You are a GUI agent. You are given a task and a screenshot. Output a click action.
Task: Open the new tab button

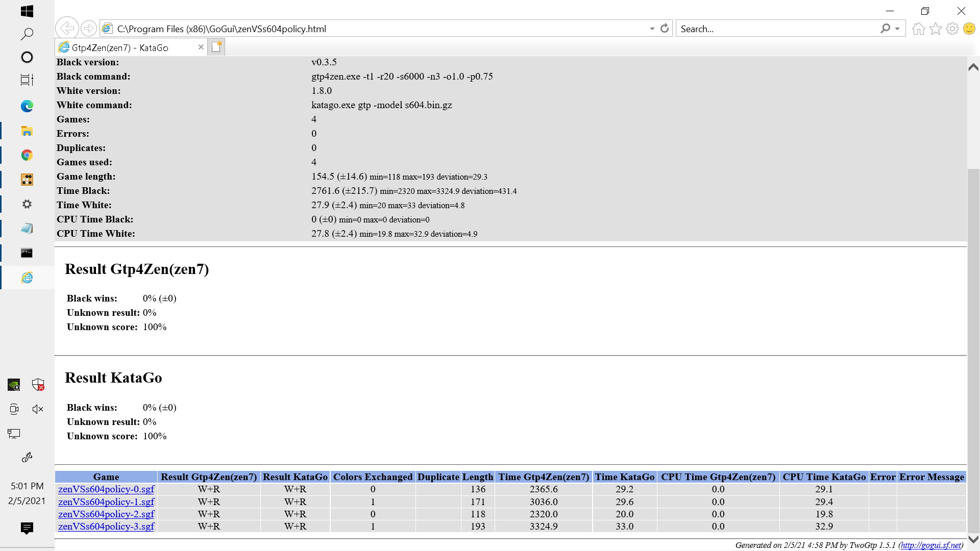tap(216, 47)
